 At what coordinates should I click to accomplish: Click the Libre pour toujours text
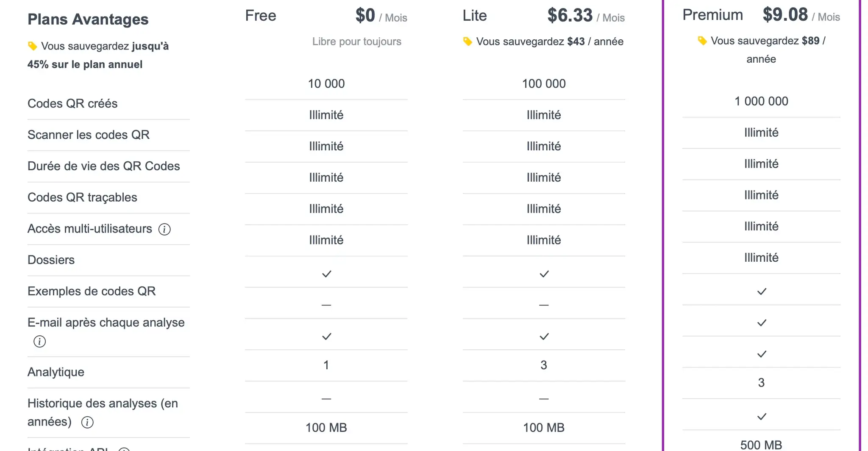click(x=356, y=42)
